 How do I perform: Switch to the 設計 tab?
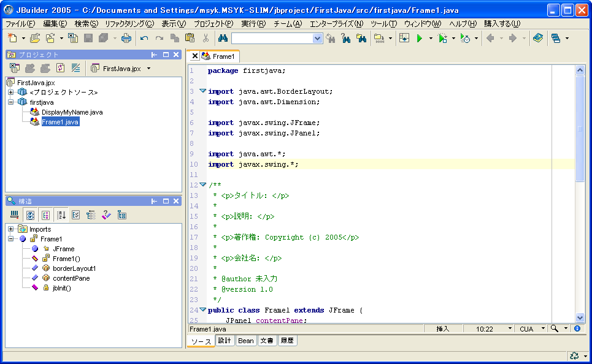click(x=225, y=341)
